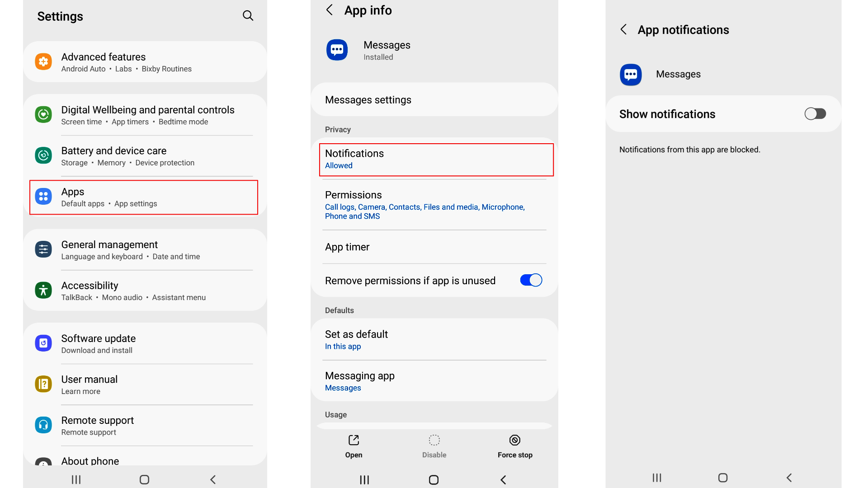Image resolution: width=868 pixels, height=488 pixels.
Task: Open Digital Wellbeing and parental controls
Action: point(145,115)
